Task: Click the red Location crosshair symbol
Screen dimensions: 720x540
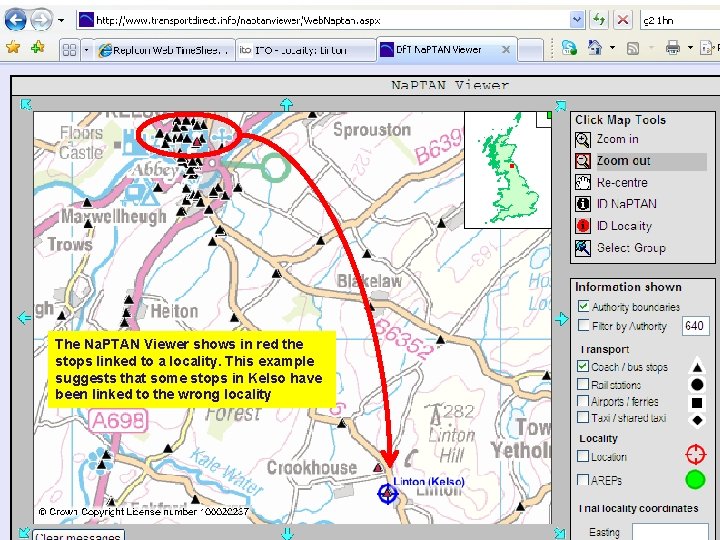Action: click(x=695, y=454)
